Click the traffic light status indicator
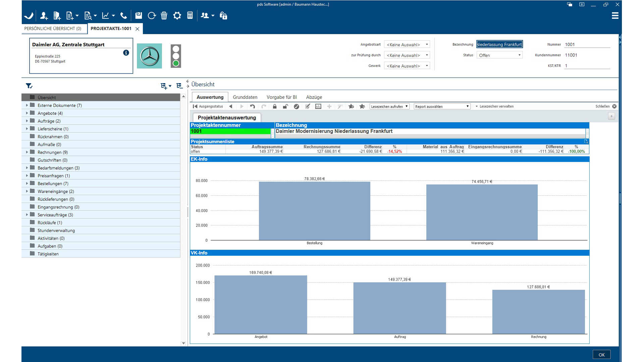Screen dimensions: 644x362 176,56
